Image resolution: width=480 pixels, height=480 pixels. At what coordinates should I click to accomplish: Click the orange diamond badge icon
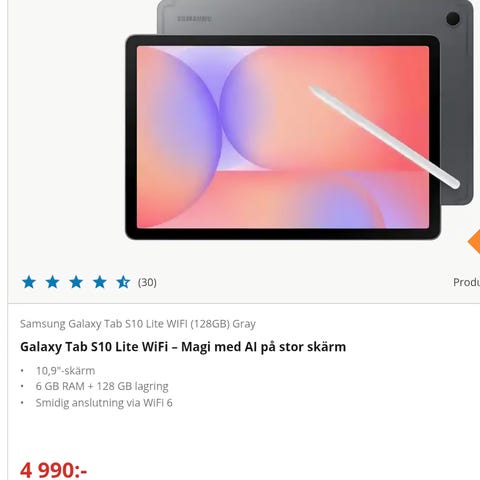coord(474,242)
